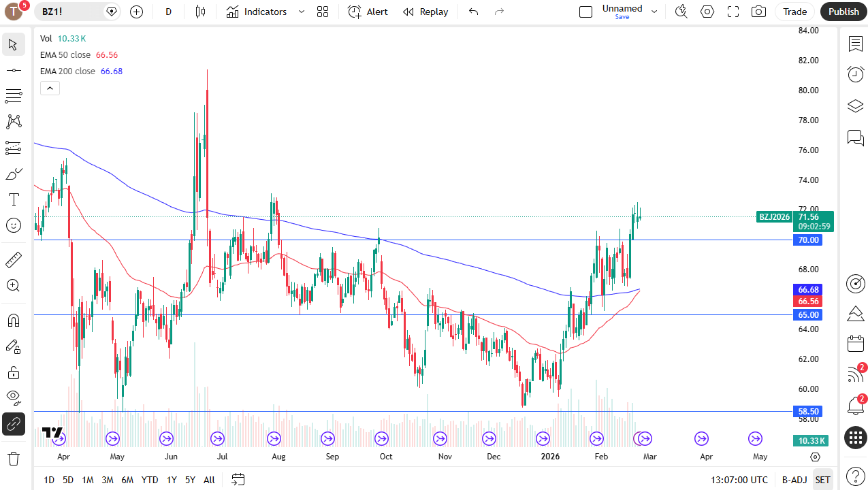Open the help center question icon
868x490 pixels.
click(x=855, y=476)
